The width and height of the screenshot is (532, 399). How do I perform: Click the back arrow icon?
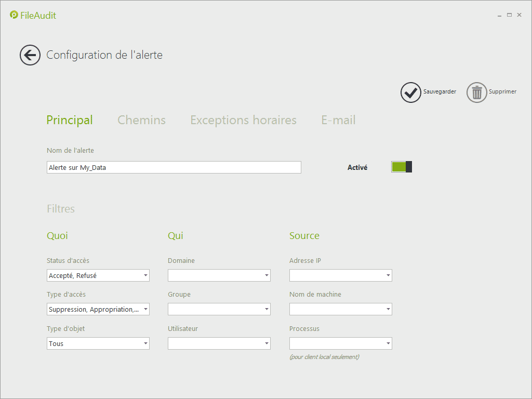30,55
